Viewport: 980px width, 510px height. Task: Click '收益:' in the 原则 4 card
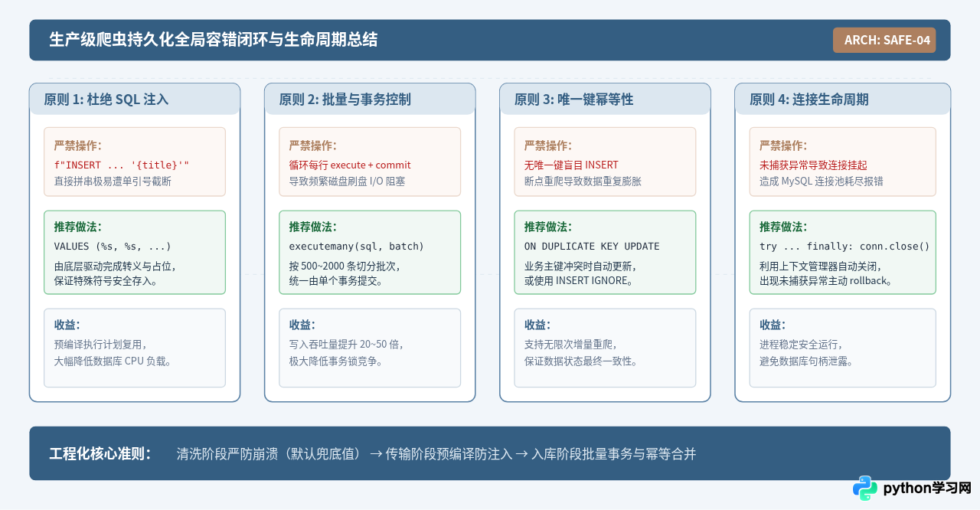tap(773, 325)
